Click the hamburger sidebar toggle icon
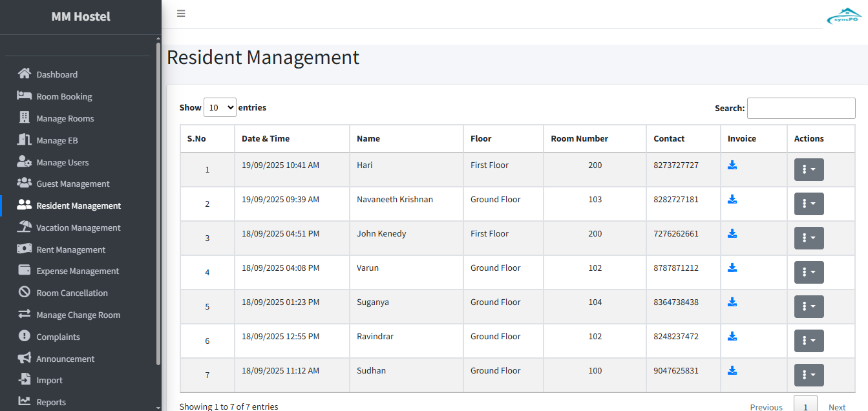The image size is (868, 411). click(181, 14)
